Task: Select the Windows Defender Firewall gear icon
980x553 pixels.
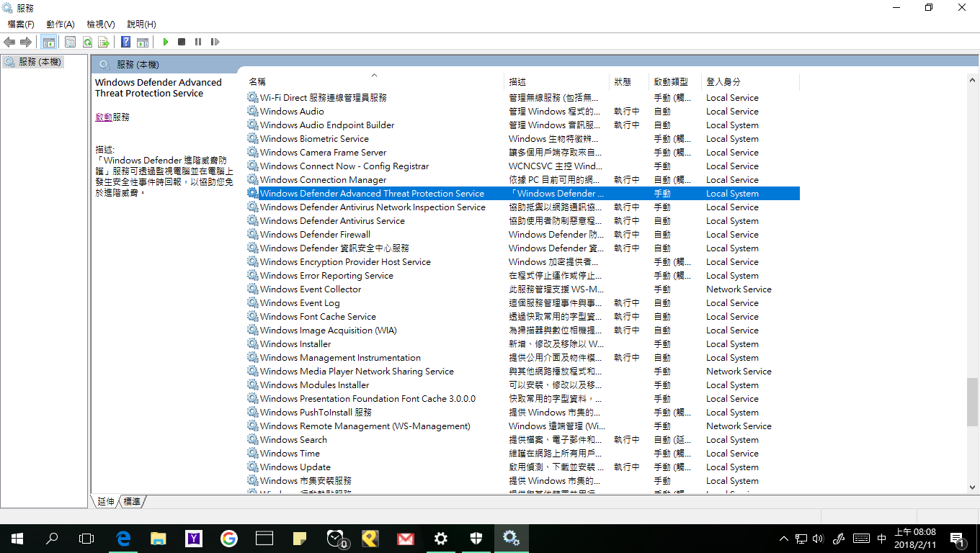Action: (252, 234)
